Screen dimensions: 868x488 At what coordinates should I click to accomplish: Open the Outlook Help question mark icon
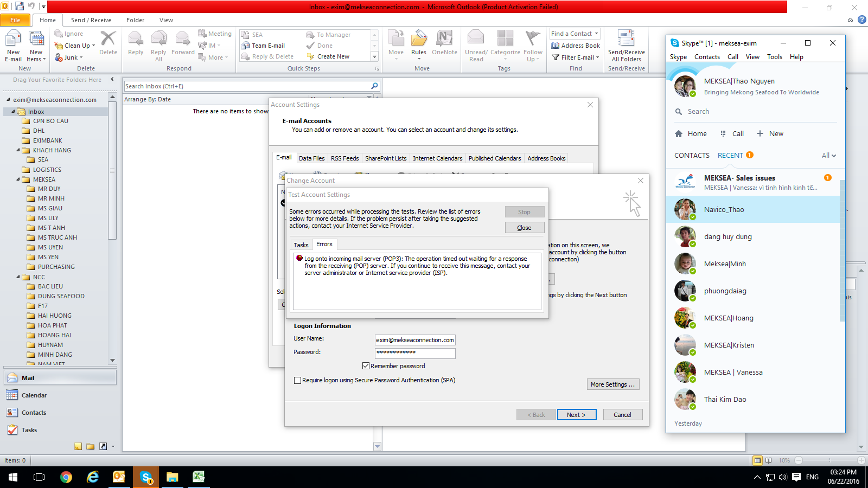tap(862, 20)
